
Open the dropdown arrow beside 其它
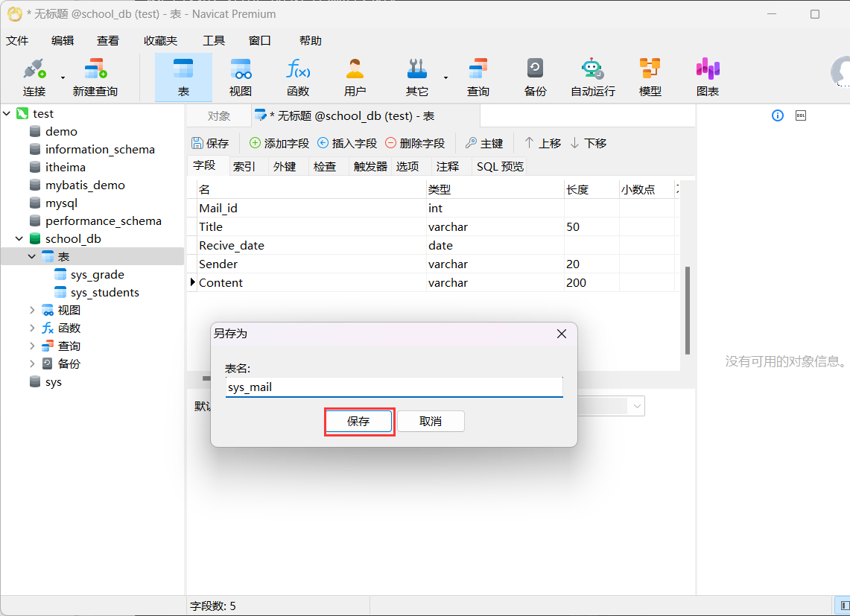pyautogui.click(x=445, y=77)
